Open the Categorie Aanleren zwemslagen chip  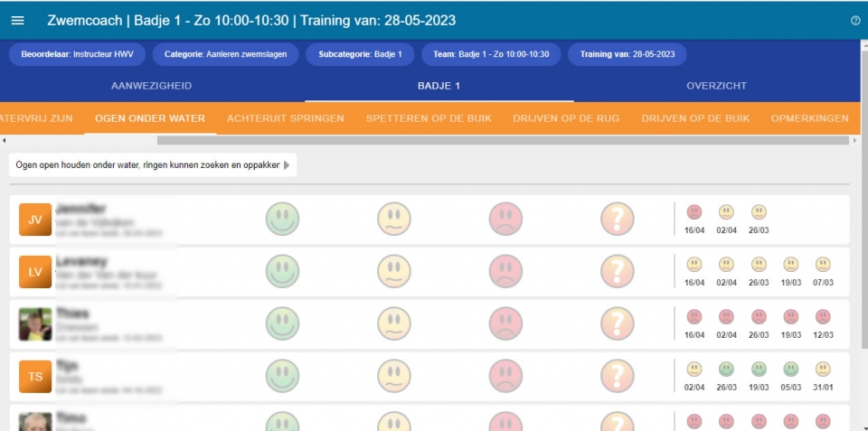(225, 54)
